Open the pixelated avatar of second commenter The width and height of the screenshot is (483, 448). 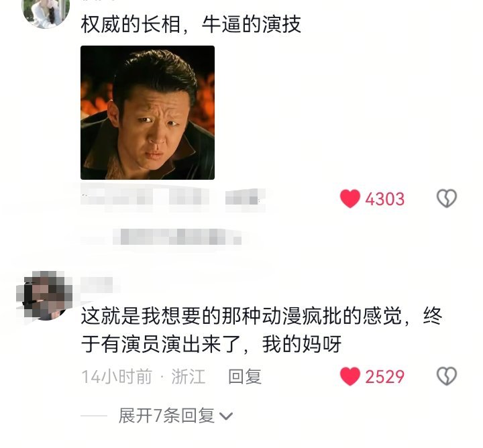tap(46, 296)
